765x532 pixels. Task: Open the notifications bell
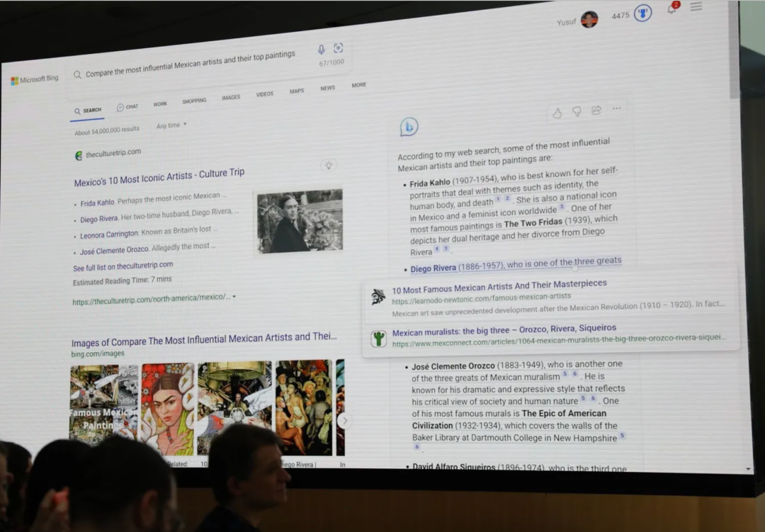tap(672, 9)
